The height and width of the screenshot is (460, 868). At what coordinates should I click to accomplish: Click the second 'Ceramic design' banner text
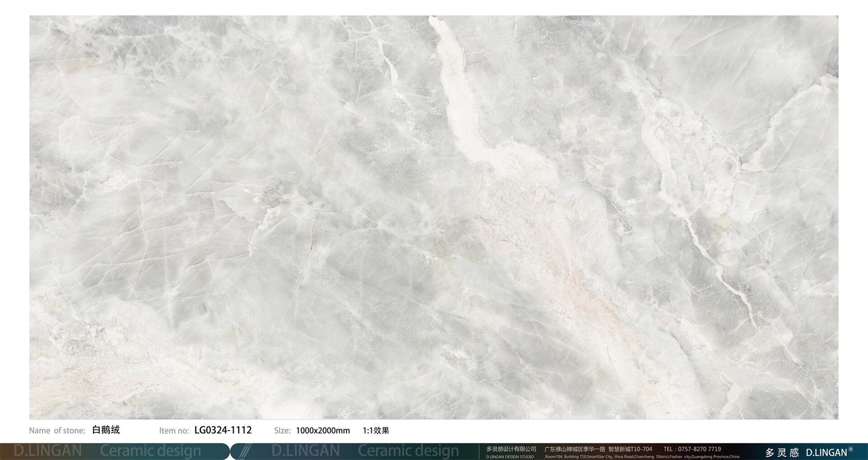(x=408, y=451)
